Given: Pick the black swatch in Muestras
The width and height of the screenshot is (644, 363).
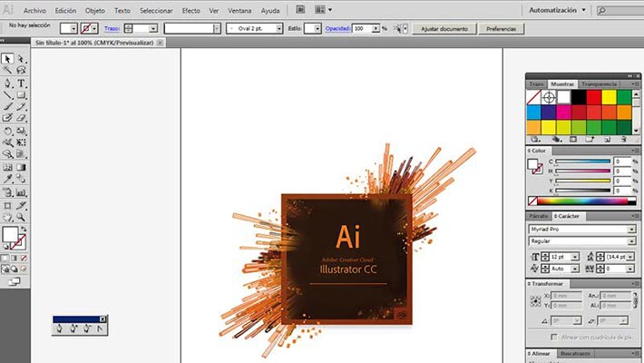Looking at the screenshot, I should (579, 97).
